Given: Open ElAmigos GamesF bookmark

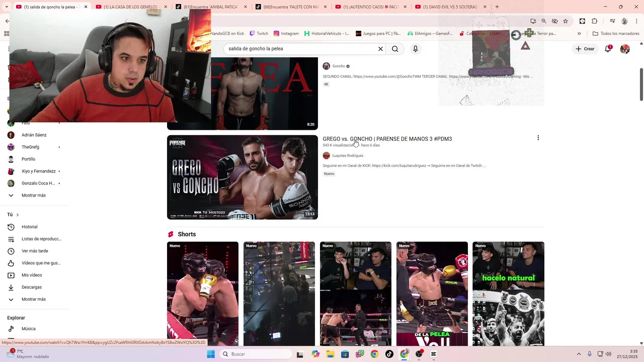Looking at the screenshot, I should [x=430, y=34].
